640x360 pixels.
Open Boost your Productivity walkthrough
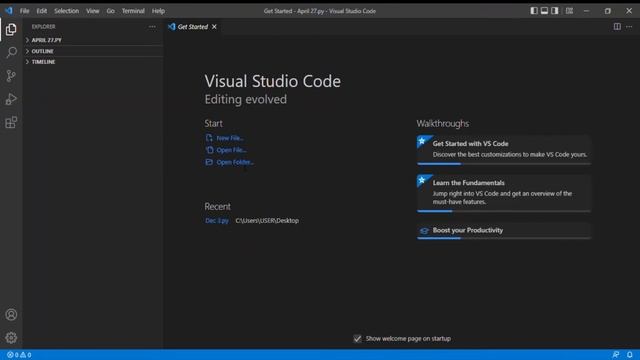(504, 231)
